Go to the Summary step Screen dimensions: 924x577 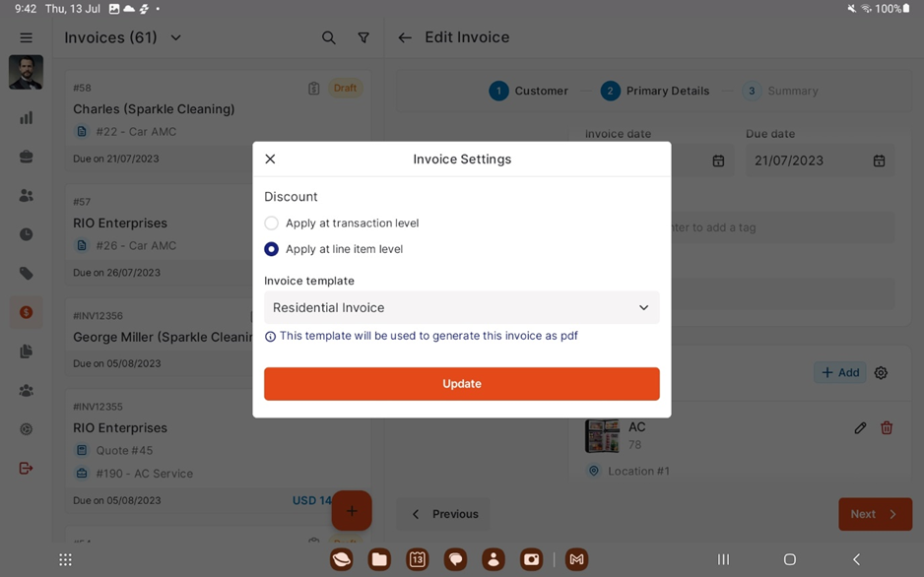[780, 91]
